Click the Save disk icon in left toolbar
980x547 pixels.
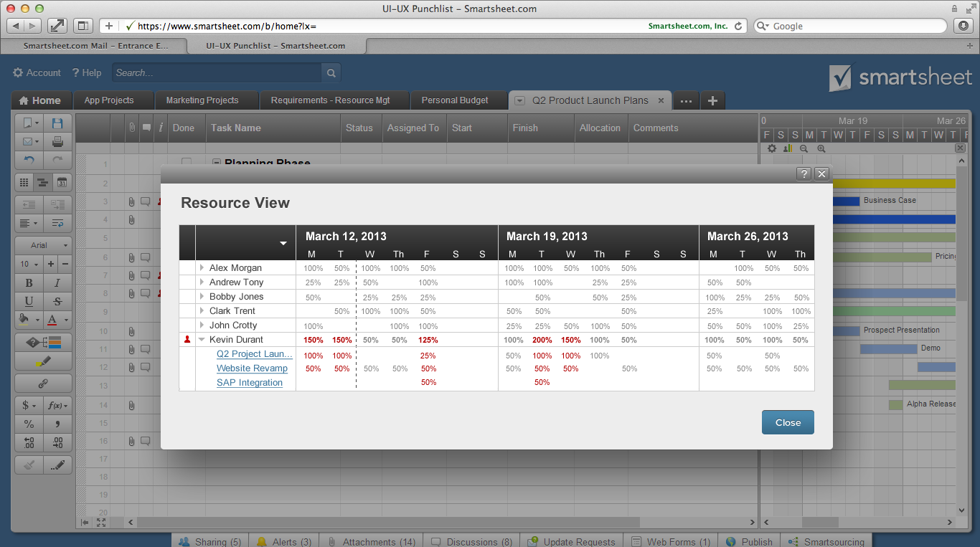(58, 123)
